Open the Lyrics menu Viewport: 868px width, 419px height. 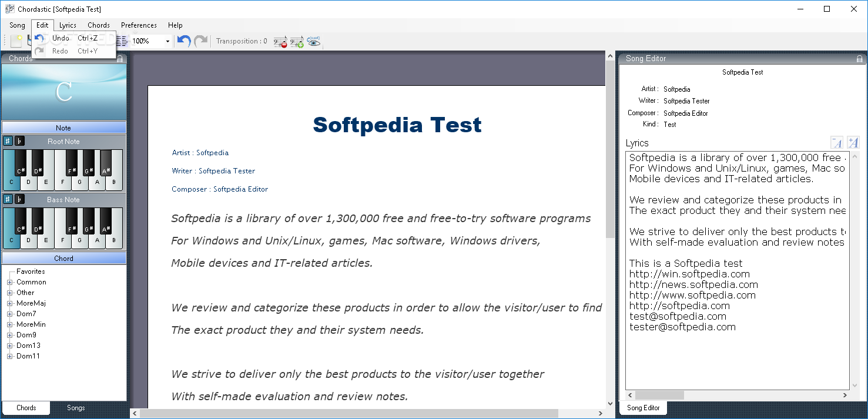pyautogui.click(x=68, y=25)
